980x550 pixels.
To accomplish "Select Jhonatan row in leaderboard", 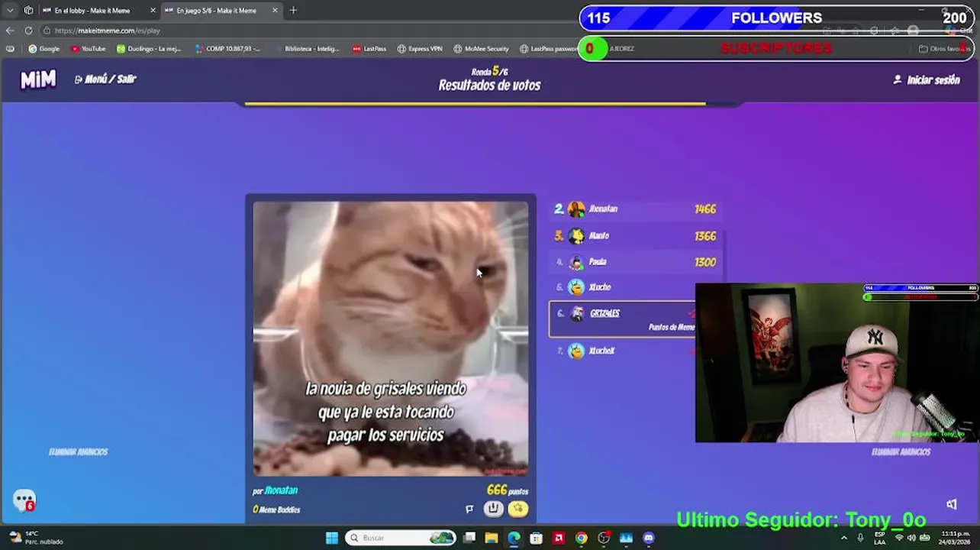I will point(635,209).
